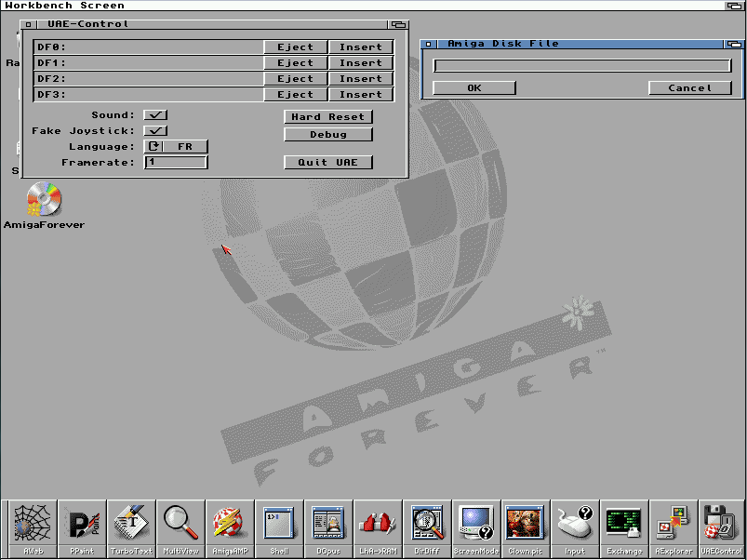Viewport: 747px width, 560px height.
Task: Click Amiga Disk File depth gadget
Action: pos(733,44)
